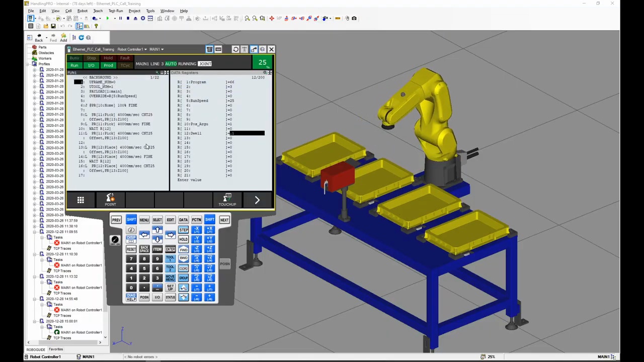Open the MAIN1 program dropdown in pendant header
The image size is (644, 362).
pyautogui.click(x=156, y=49)
